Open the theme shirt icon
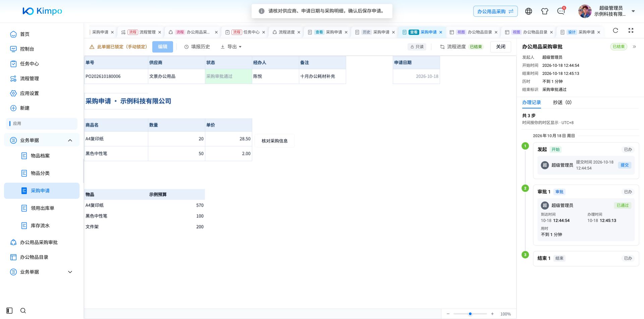644x319 pixels. coord(545,11)
